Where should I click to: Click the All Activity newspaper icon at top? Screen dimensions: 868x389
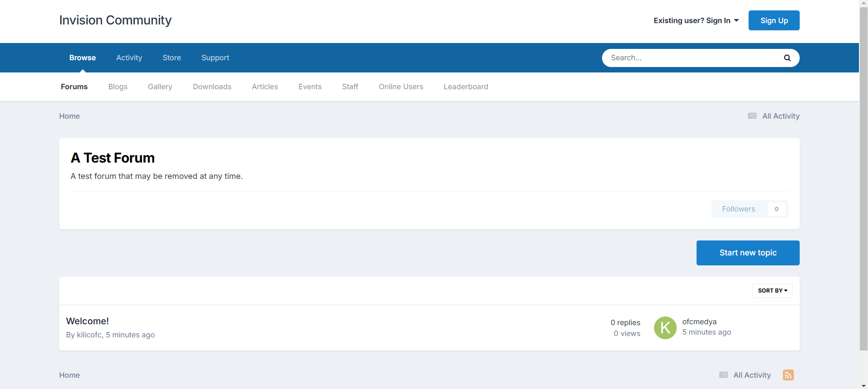tap(752, 116)
